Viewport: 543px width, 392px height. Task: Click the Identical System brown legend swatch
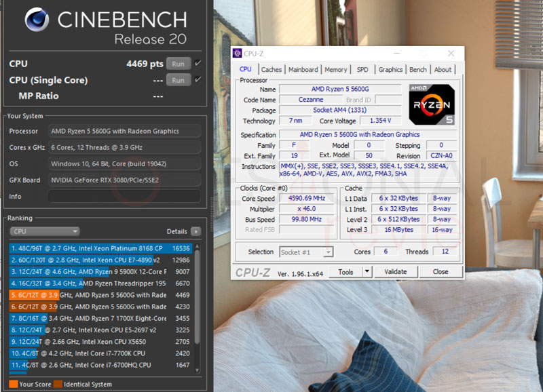58,384
